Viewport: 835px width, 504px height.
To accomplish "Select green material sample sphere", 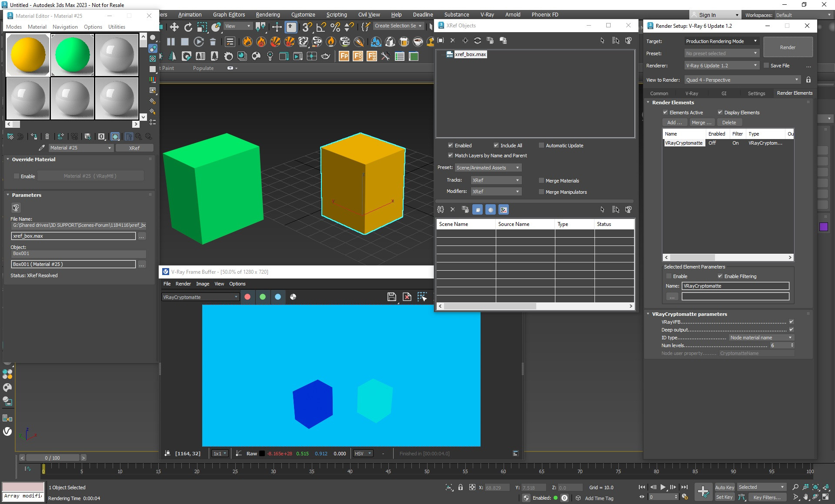I will click(x=73, y=55).
